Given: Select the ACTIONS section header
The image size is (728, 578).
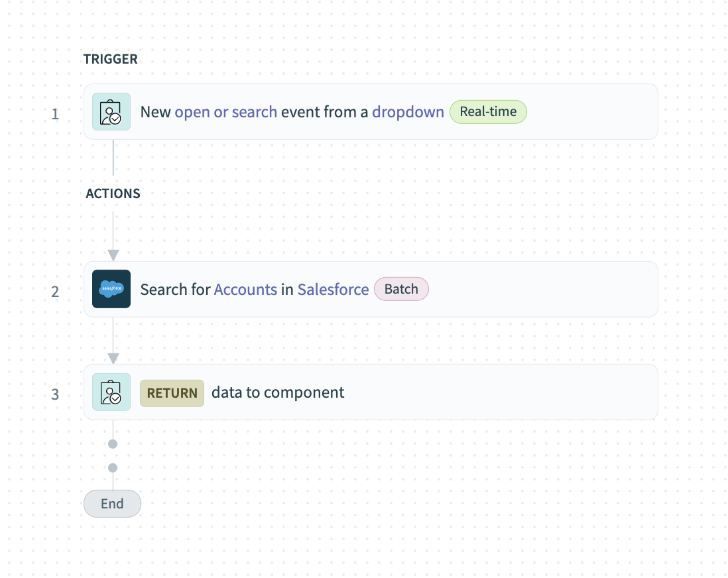Looking at the screenshot, I should tap(113, 194).
